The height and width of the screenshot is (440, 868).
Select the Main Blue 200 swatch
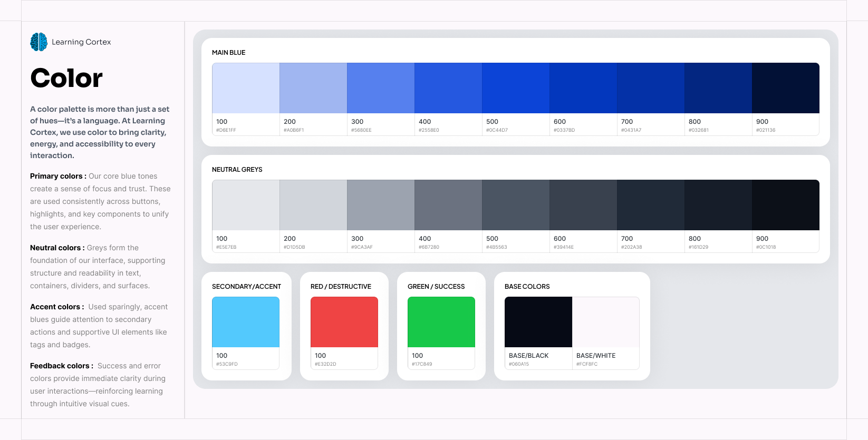pos(313,88)
